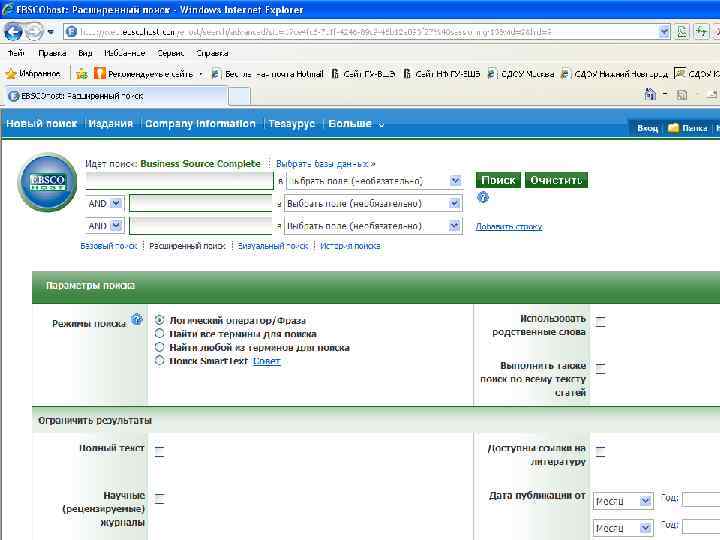Open the AND operator dropdown on the second row
This screenshot has height=540, width=720.
tap(105, 203)
